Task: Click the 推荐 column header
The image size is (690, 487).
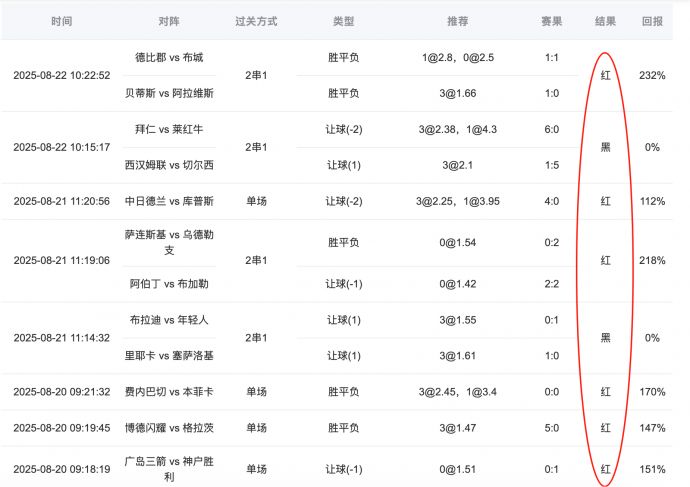Action: 458,21
